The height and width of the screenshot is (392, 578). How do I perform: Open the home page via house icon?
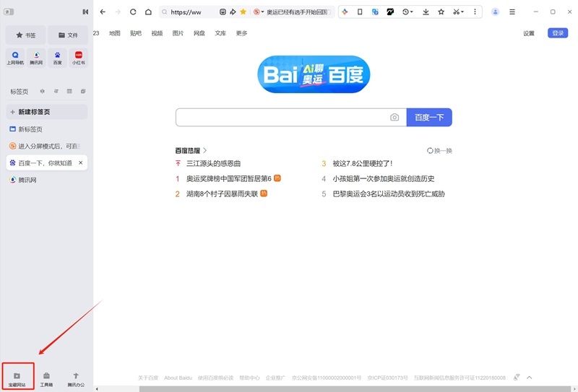pyautogui.click(x=148, y=12)
